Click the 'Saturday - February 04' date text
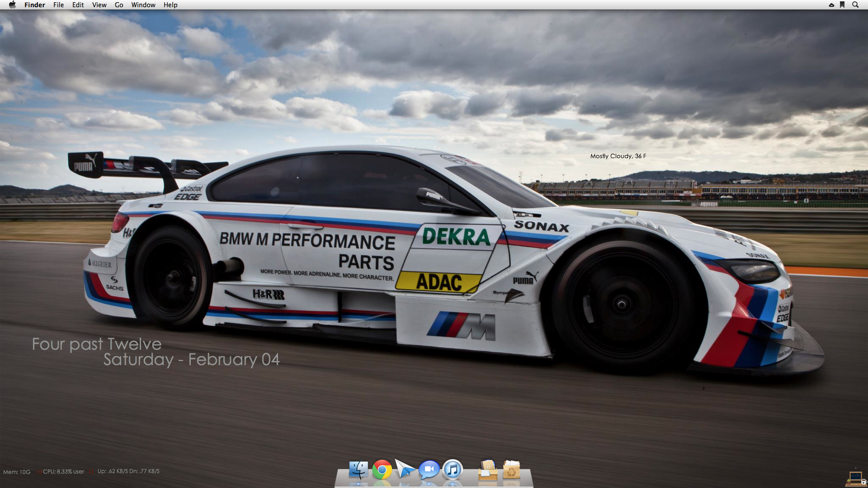Viewport: 868px width, 488px height. [191, 360]
